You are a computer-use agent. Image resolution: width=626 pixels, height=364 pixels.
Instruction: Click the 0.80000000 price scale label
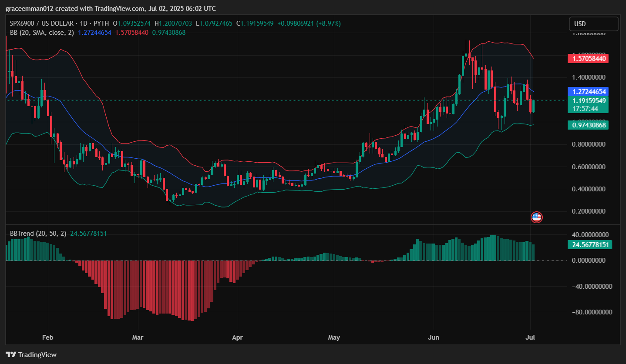[589, 144]
